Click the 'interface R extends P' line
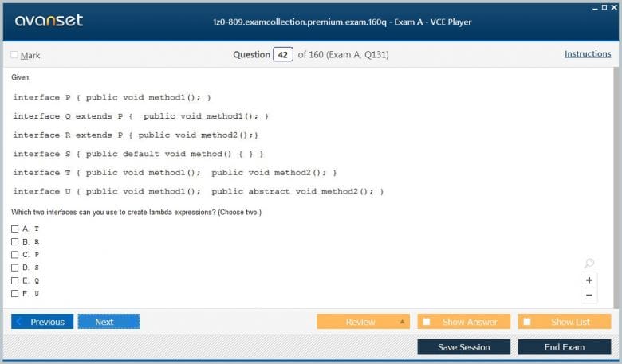Image resolution: width=622 pixels, height=364 pixels. point(136,135)
